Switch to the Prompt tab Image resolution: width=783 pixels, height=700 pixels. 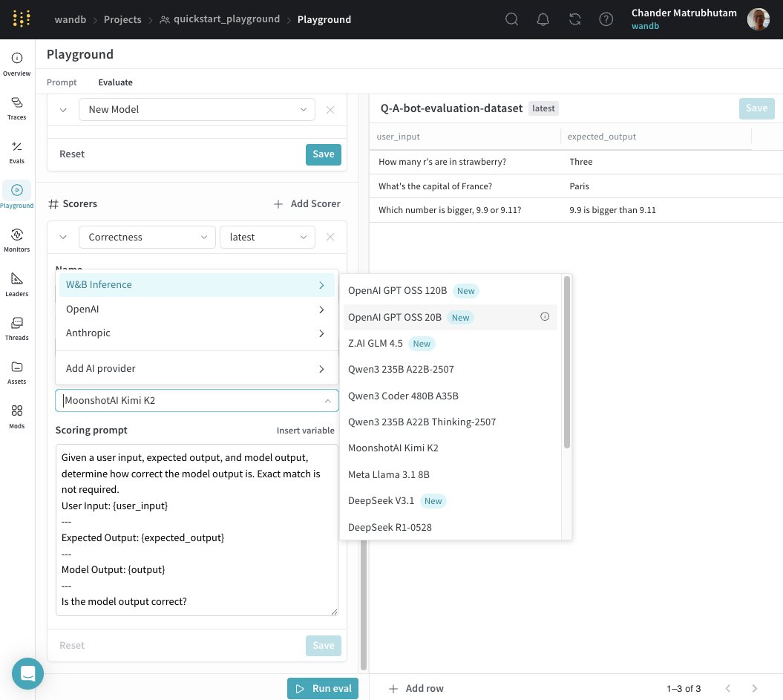(x=62, y=82)
